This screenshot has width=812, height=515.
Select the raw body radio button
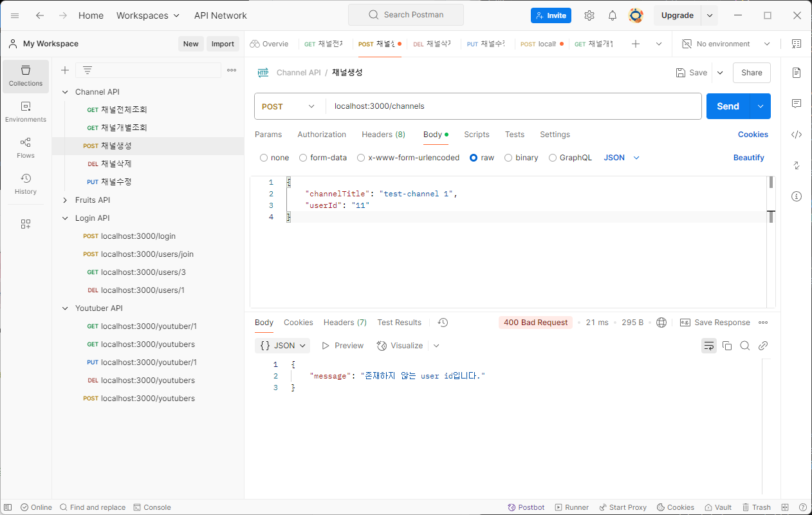click(x=474, y=158)
